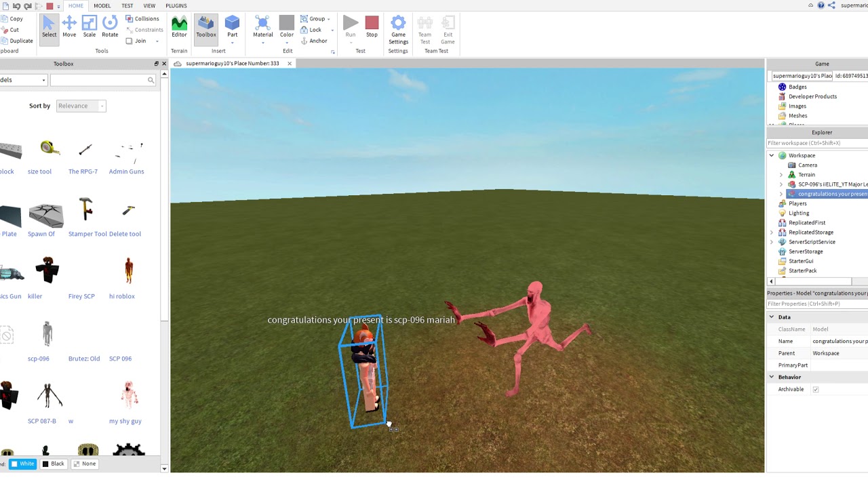Collapse the Workspace tree node
The height and width of the screenshot is (488, 868).
771,155
